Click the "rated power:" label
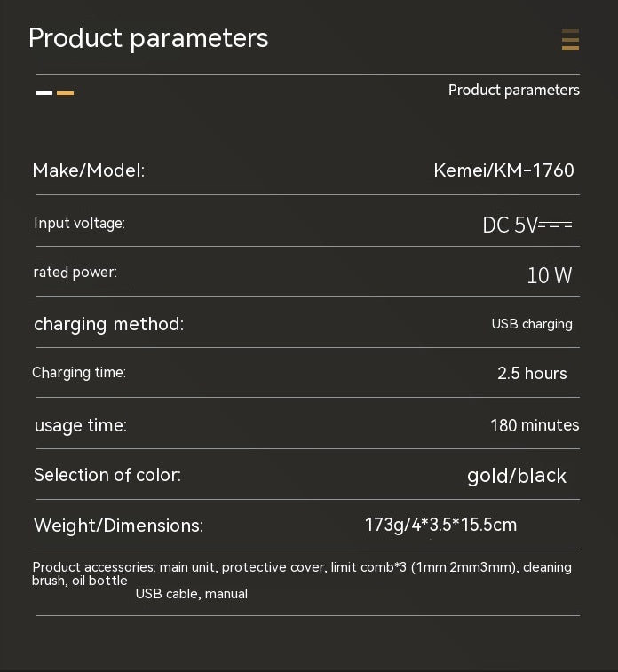This screenshot has width=618, height=672. pyautogui.click(x=75, y=273)
